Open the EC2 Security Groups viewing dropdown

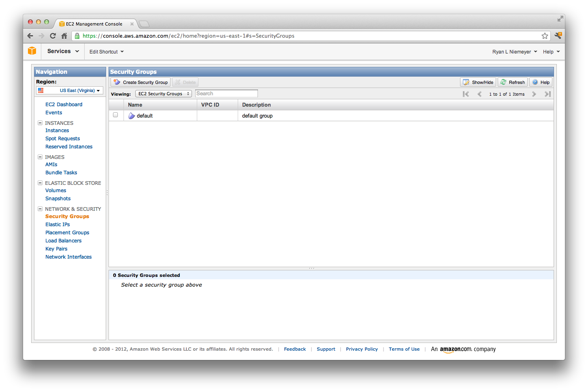[163, 94]
